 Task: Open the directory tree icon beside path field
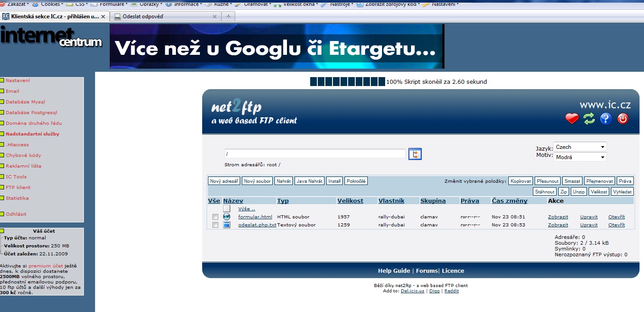(x=415, y=154)
